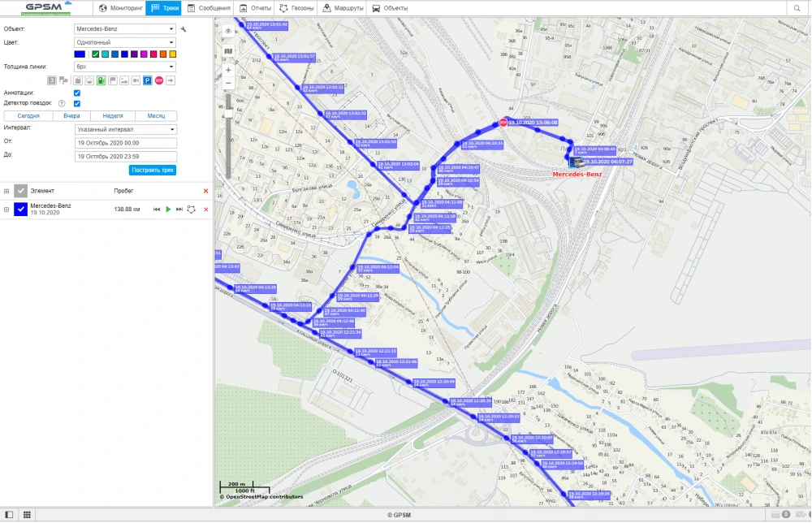Zoom out on the map
The image size is (812, 523).
[228, 83]
